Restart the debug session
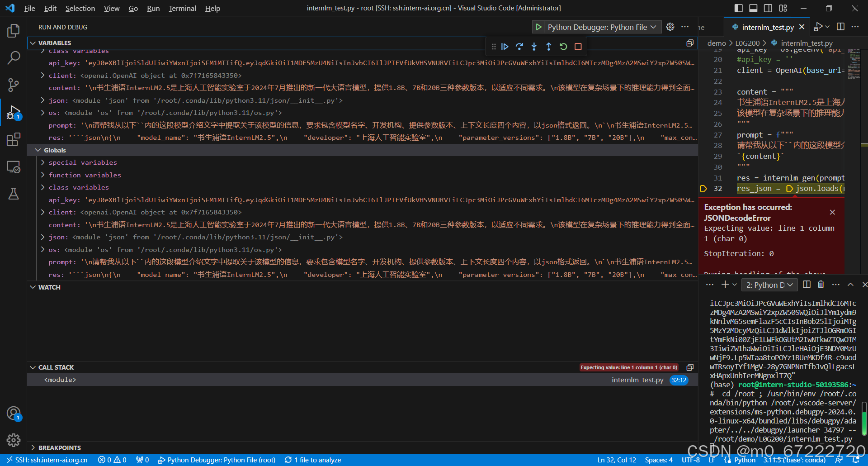 563,47
